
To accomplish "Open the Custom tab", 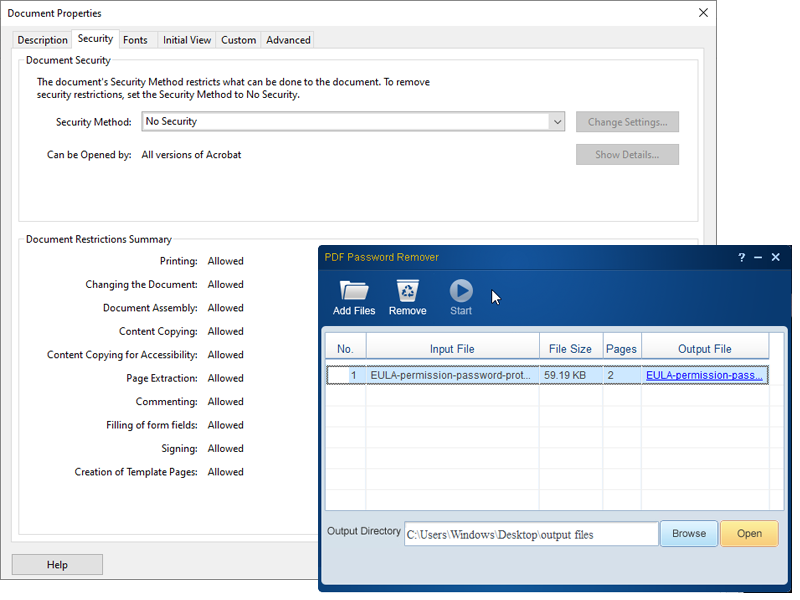I will click(x=238, y=40).
